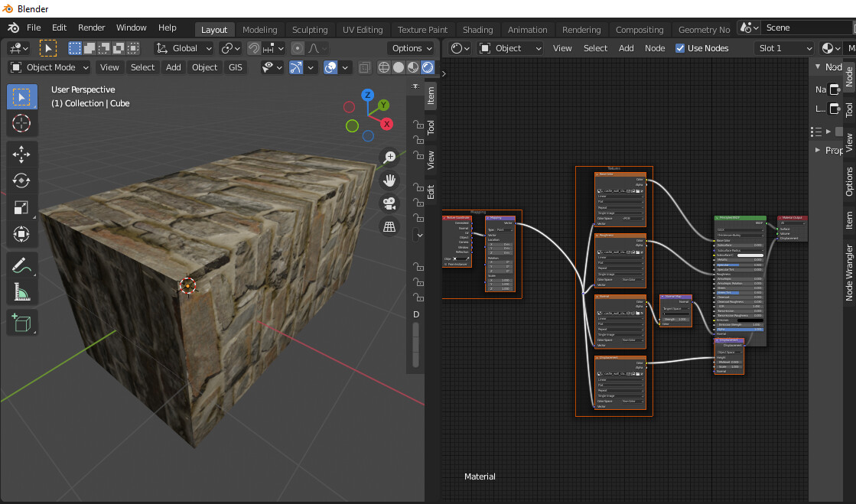Image resolution: width=856 pixels, height=504 pixels.
Task: Click the magnifier zoom icon in viewport
Action: point(389,156)
